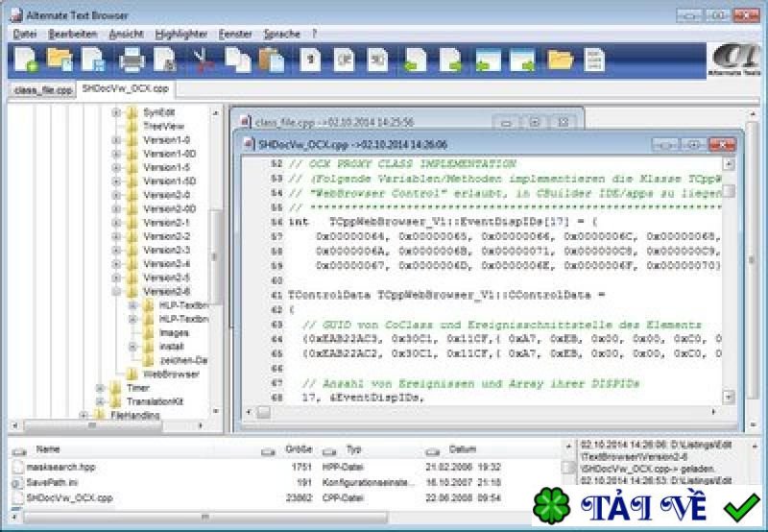Click the page icon marked with 9
The height and width of the screenshot is (532, 768).
click(310, 60)
